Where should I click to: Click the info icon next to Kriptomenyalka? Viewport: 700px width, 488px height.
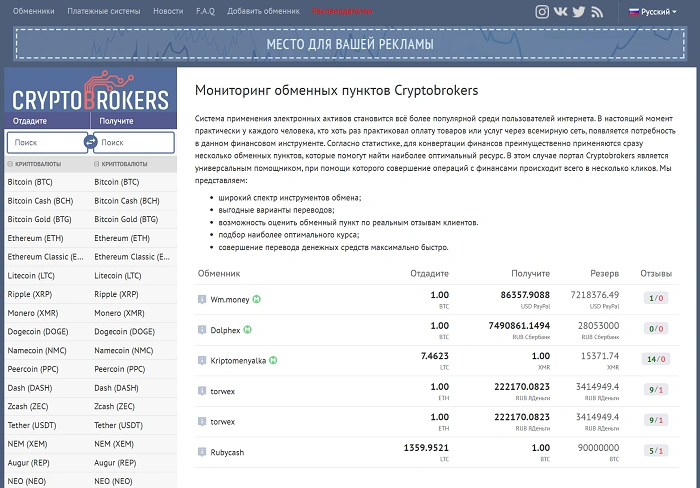(202, 360)
